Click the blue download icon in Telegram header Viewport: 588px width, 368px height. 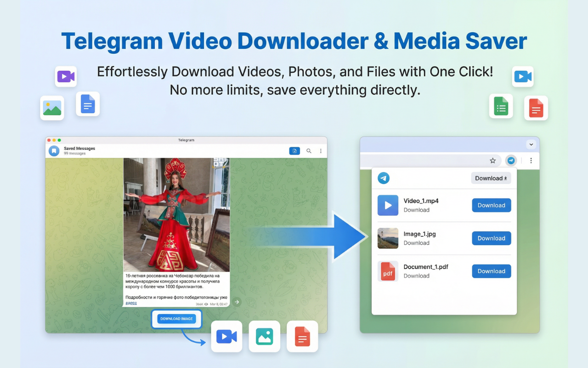pyautogui.click(x=294, y=151)
